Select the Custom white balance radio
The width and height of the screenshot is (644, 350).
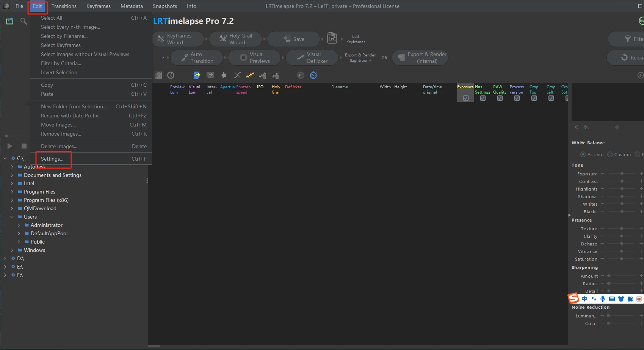tap(610, 154)
